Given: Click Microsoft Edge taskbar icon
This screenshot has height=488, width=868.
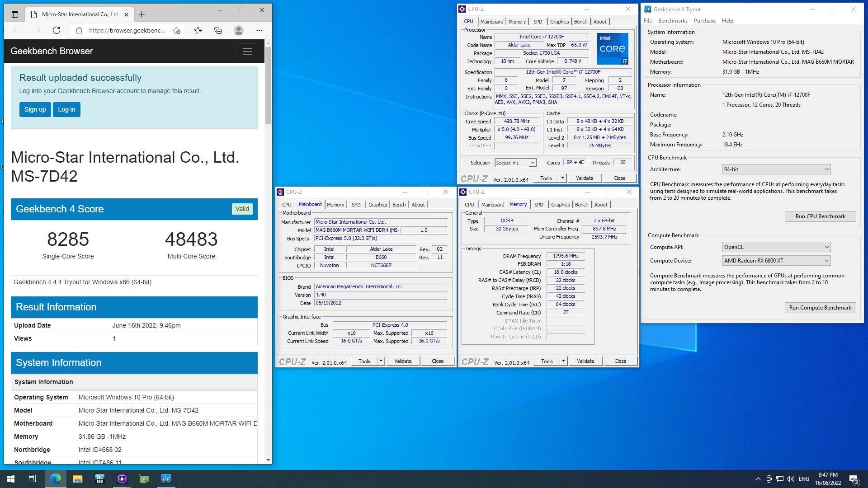Looking at the screenshot, I should point(56,479).
